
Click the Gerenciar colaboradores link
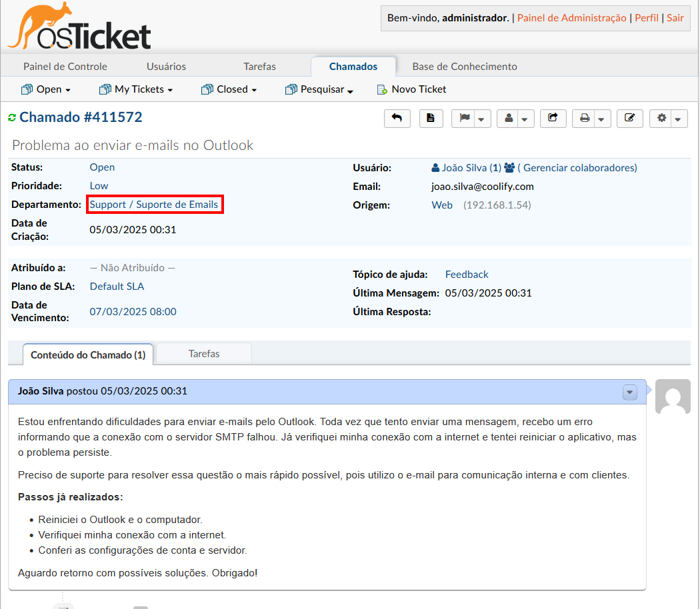tap(577, 168)
